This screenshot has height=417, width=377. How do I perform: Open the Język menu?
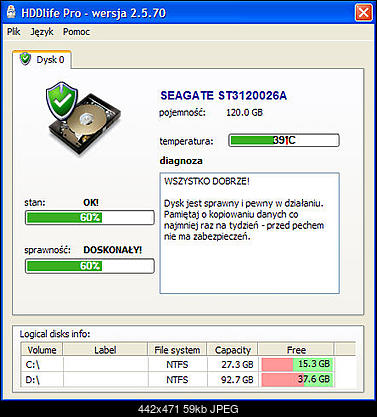click(42, 32)
